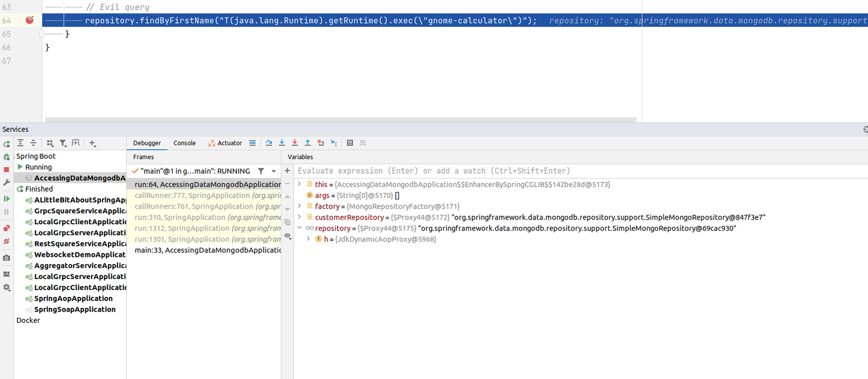
Task: Click Collapse All in Services toolbar
Action: pyautogui.click(x=33, y=143)
